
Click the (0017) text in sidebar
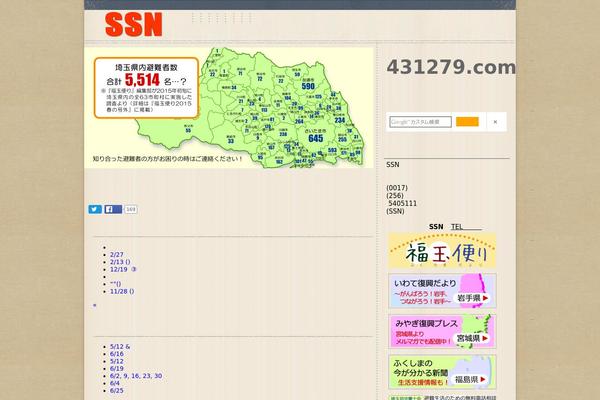point(397,188)
